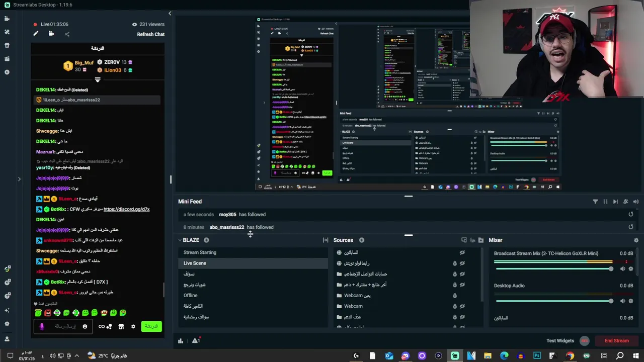Toggle lock on رابط فولو تويتش source
644x362 pixels.
pos(455,263)
